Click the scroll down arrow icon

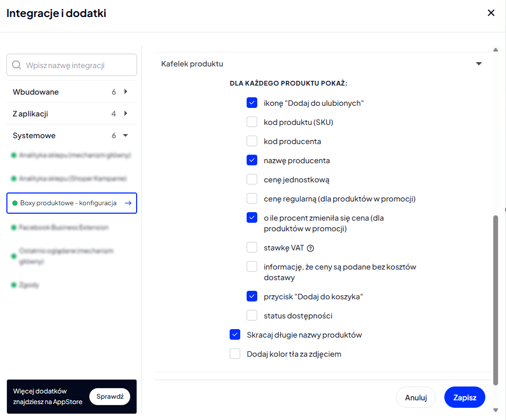pos(496,410)
